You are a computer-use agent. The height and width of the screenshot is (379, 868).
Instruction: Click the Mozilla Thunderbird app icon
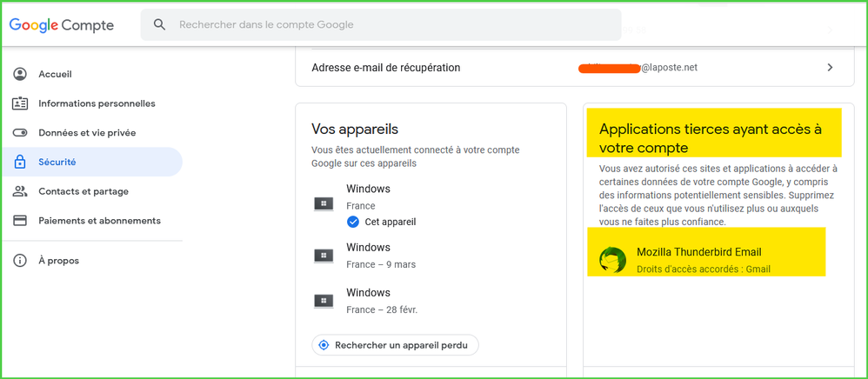tap(613, 260)
